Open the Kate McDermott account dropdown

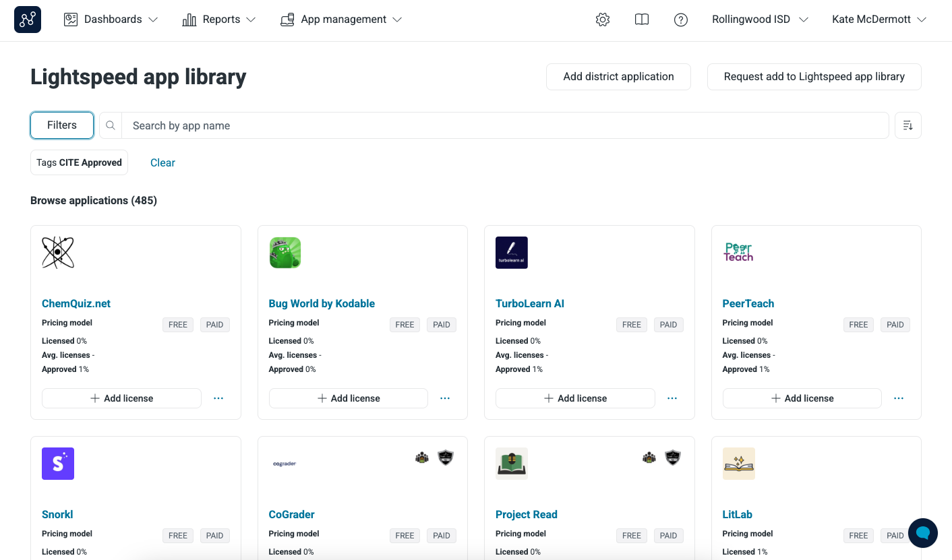coord(879,19)
